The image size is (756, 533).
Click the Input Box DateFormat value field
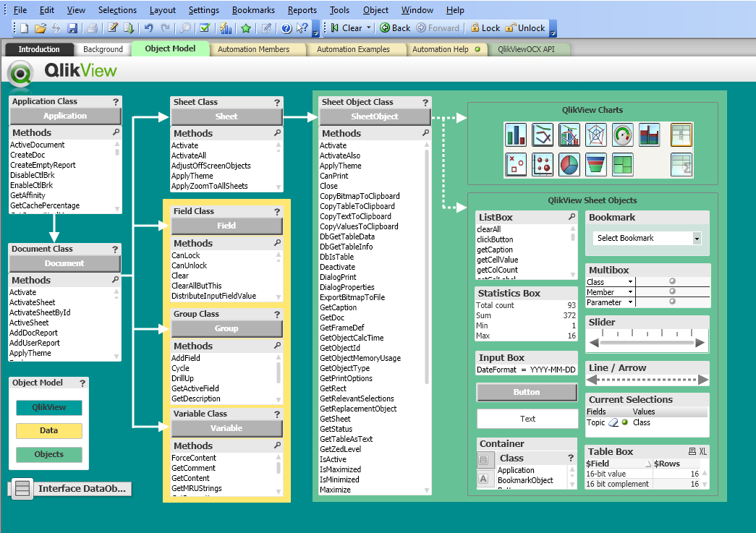(553, 370)
